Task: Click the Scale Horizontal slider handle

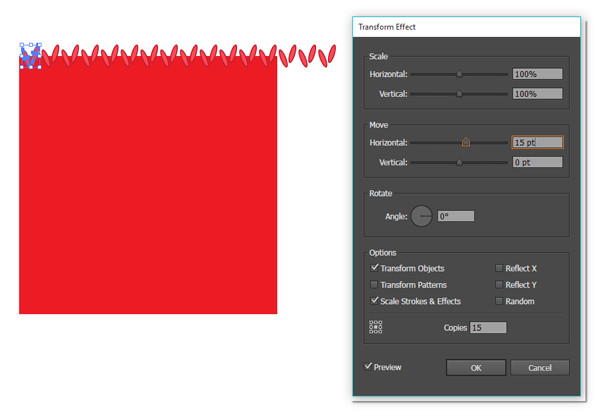Action: 459,74
